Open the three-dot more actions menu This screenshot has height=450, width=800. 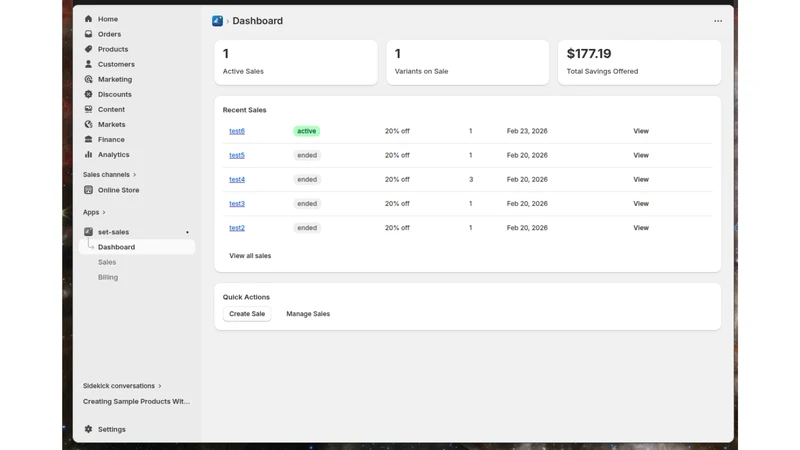718,21
